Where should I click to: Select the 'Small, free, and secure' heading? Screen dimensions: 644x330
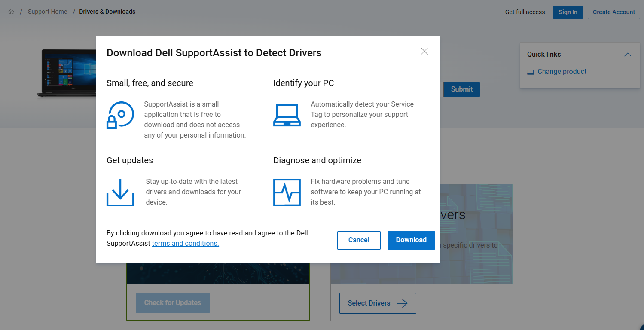click(150, 83)
